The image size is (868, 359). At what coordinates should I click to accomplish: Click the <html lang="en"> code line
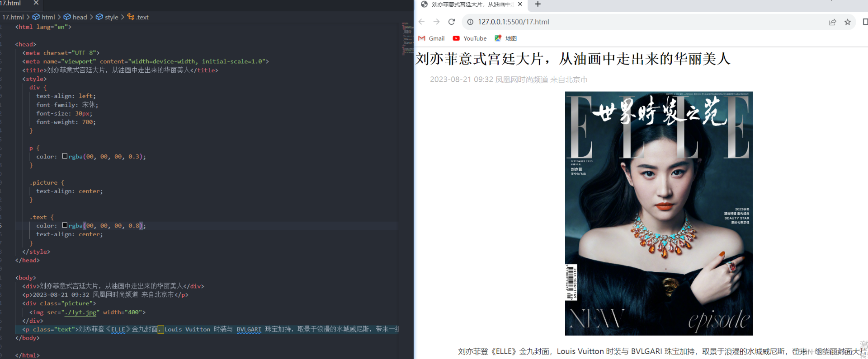pyautogui.click(x=43, y=27)
